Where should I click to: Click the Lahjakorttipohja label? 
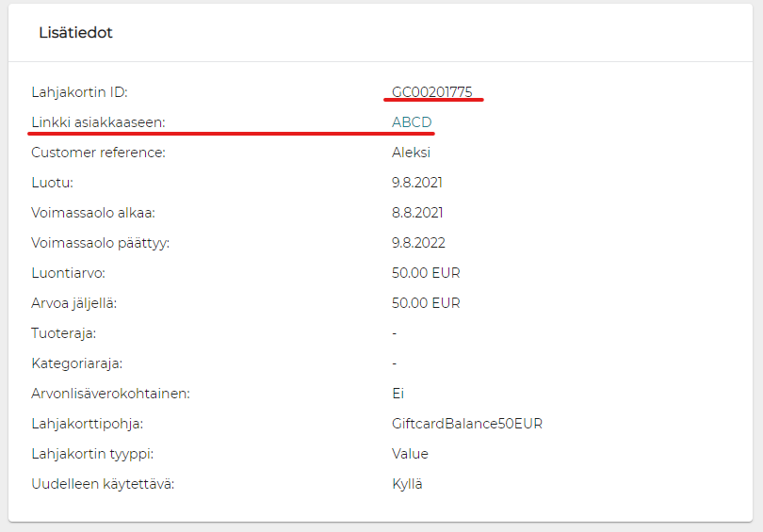point(88,424)
